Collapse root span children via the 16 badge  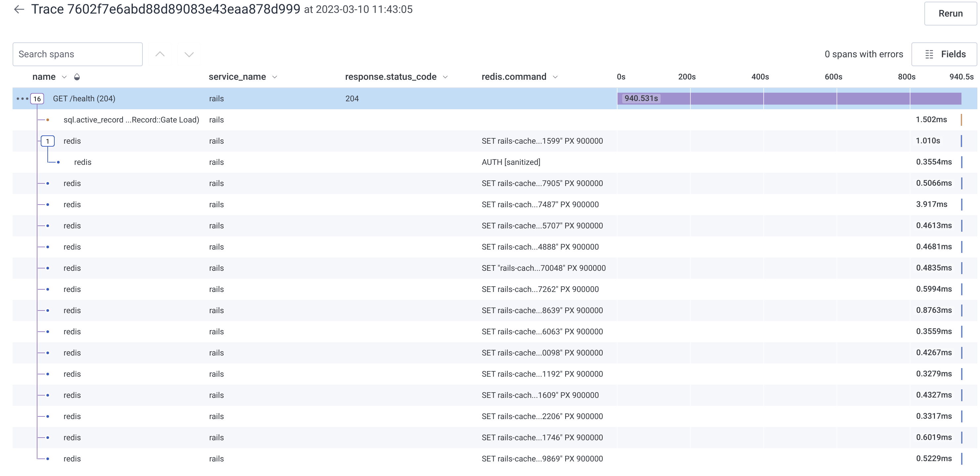click(37, 98)
